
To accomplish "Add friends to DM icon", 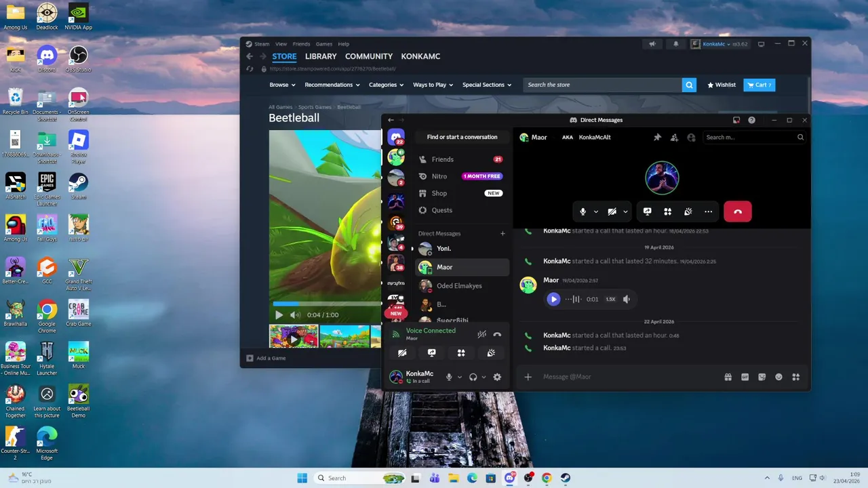I will pos(674,137).
